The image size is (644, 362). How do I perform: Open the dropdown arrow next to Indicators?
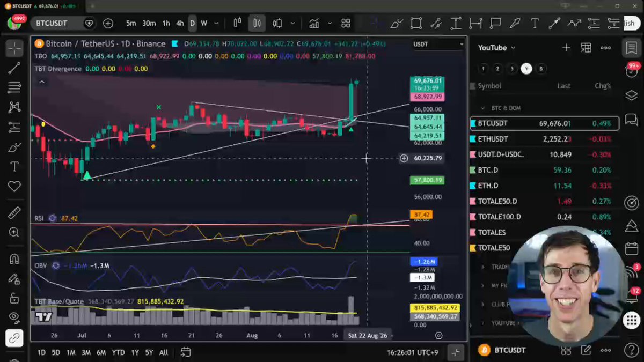click(330, 24)
